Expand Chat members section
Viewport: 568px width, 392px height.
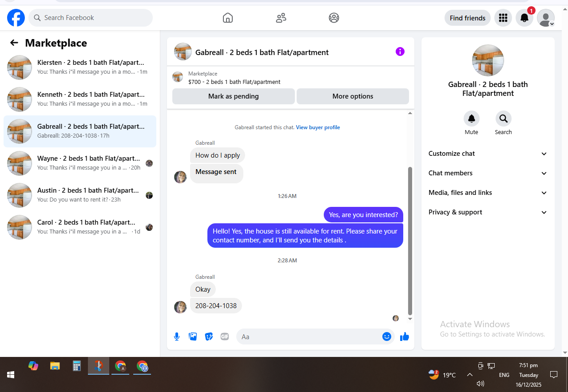coord(488,173)
